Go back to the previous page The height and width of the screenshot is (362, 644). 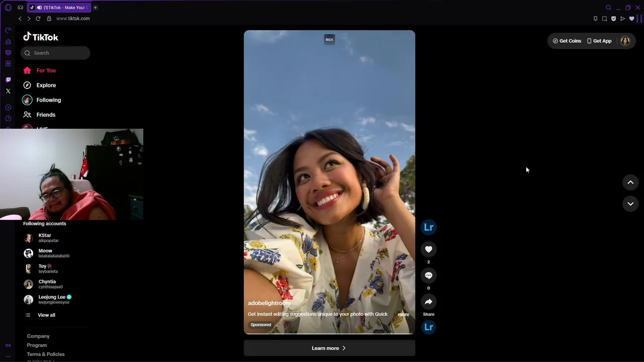[x=20, y=19]
